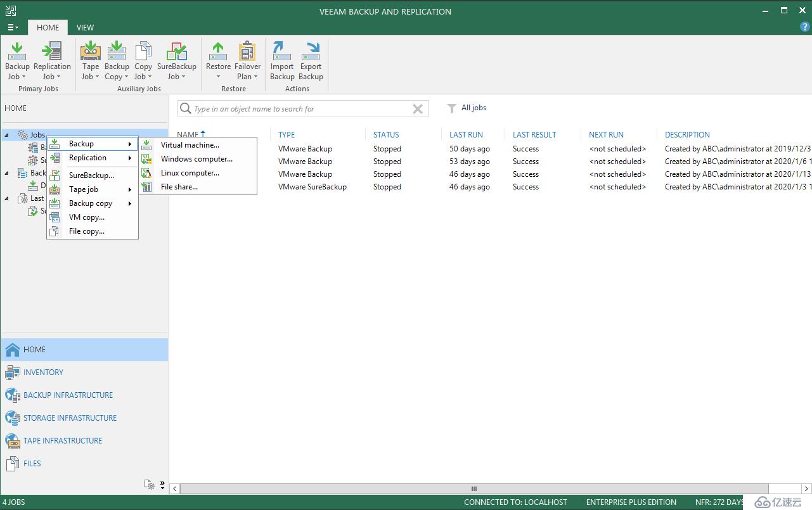This screenshot has height=510, width=812.
Task: Click the SureBackup Job ribbon icon
Action: (x=177, y=51)
